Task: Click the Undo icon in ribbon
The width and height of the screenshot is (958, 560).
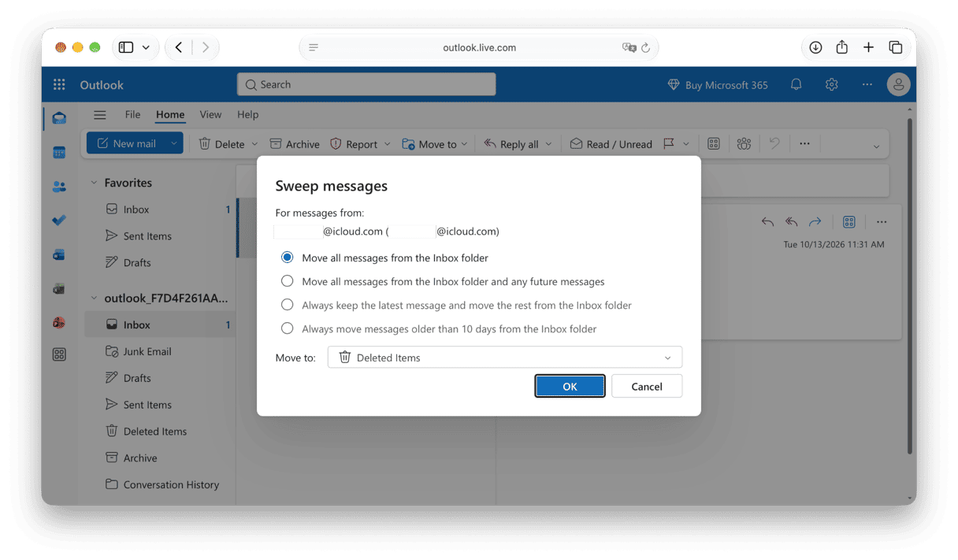Action: (x=774, y=143)
